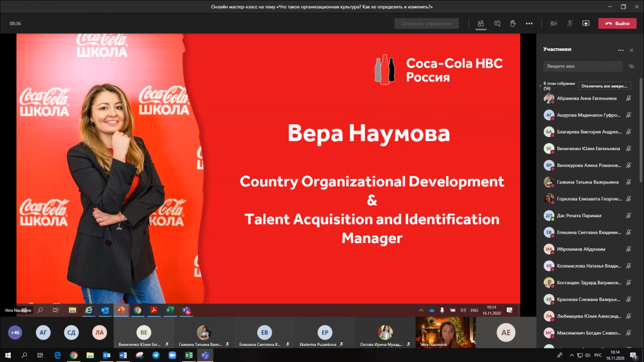Click mic icon next to Ашурова Мадинахон

[x=628, y=115]
